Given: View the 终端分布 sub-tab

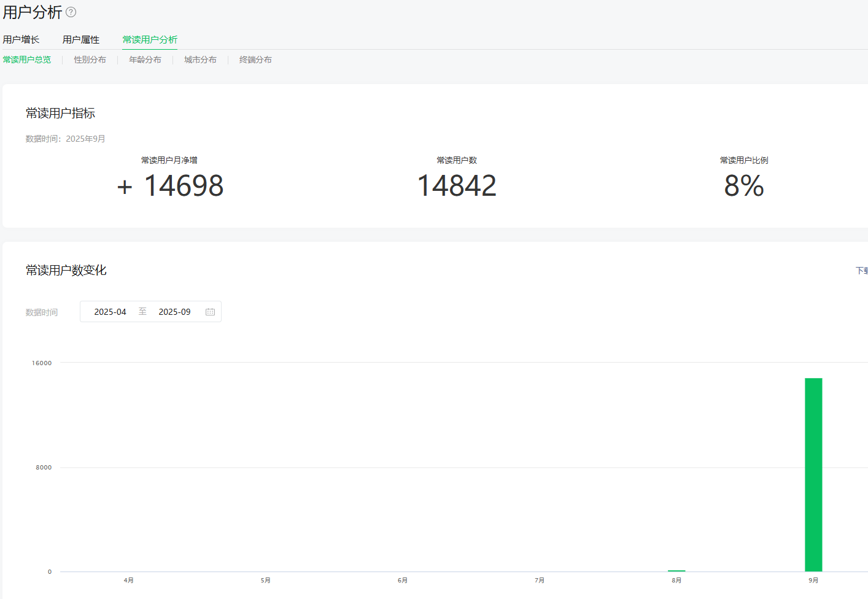Looking at the screenshot, I should pos(255,60).
